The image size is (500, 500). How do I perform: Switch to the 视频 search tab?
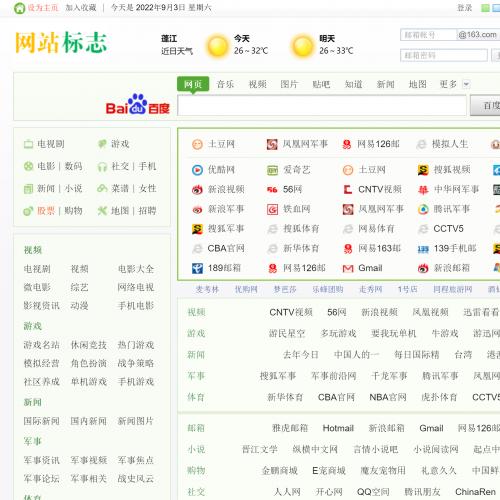click(257, 84)
